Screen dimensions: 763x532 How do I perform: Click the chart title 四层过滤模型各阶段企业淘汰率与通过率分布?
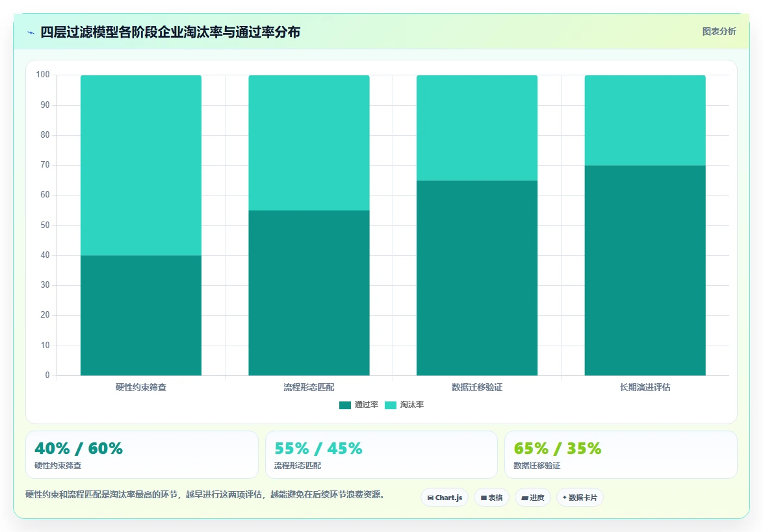(170, 32)
